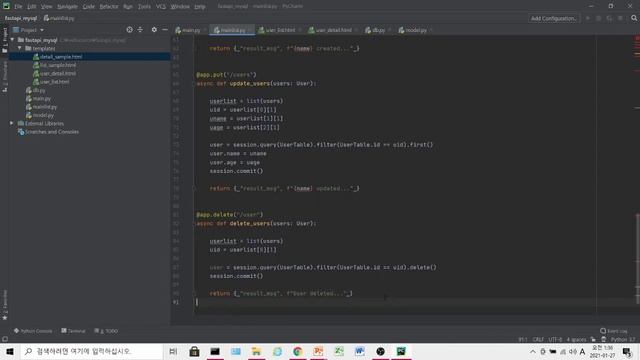
Task: Toggle tool window bars icon in status bar corner
Action: tap(5, 339)
